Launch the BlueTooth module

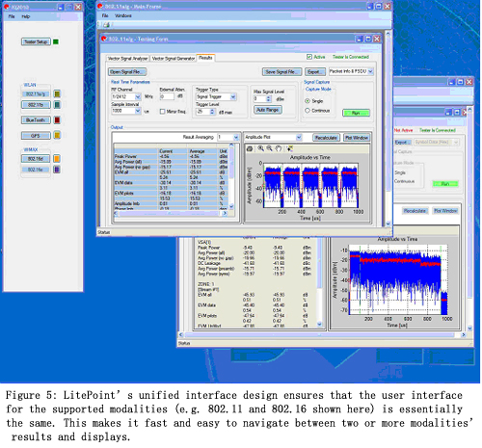[x=36, y=120]
